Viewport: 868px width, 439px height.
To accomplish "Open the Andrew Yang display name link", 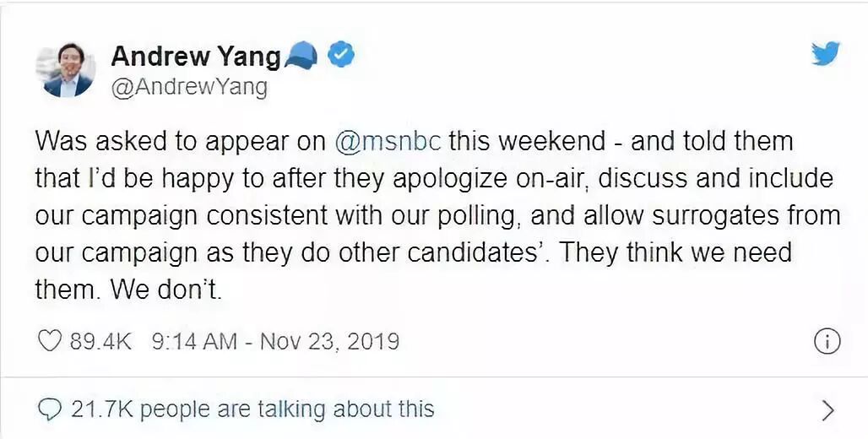I will (x=195, y=57).
